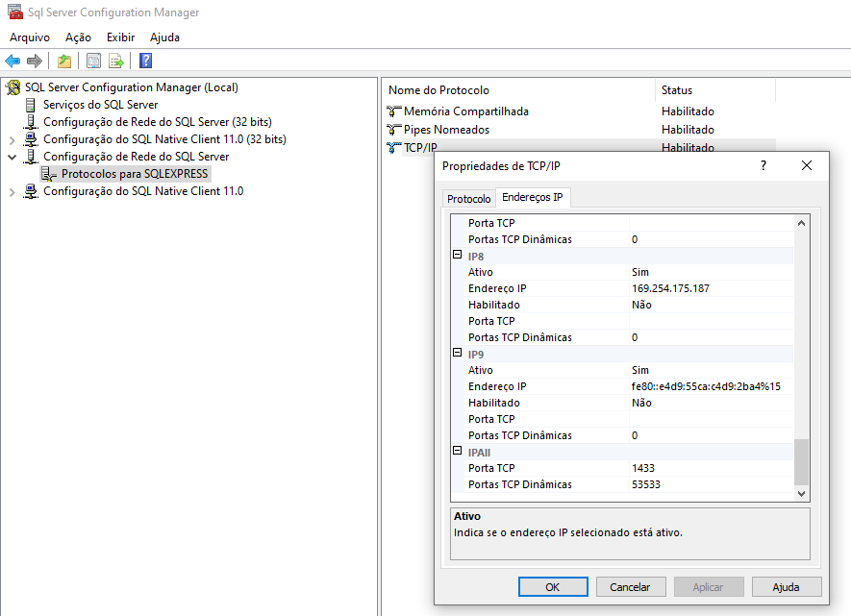The height and width of the screenshot is (616, 851).
Task: Click the Nome do Protocolo column header
Action: (x=519, y=90)
